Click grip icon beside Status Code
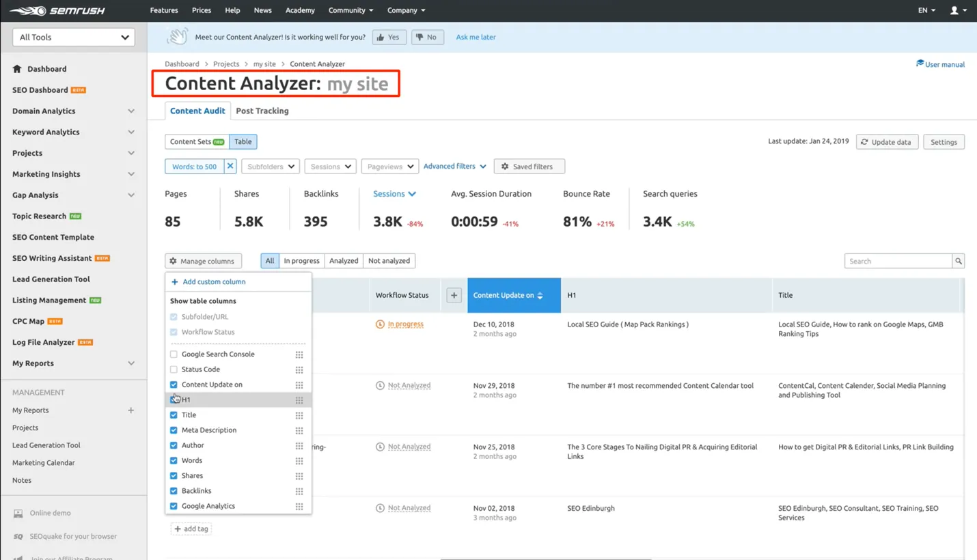Image resolution: width=977 pixels, height=560 pixels. 299,369
